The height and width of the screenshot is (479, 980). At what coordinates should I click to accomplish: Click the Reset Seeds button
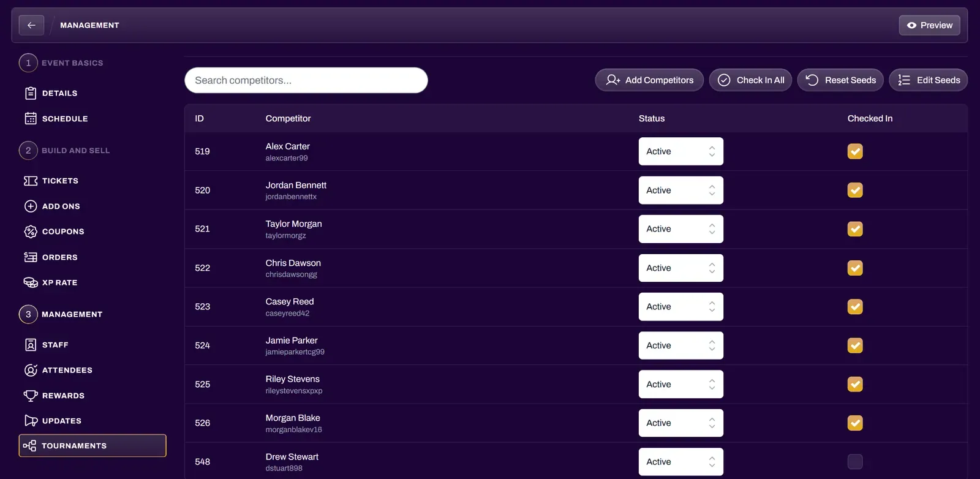point(840,80)
